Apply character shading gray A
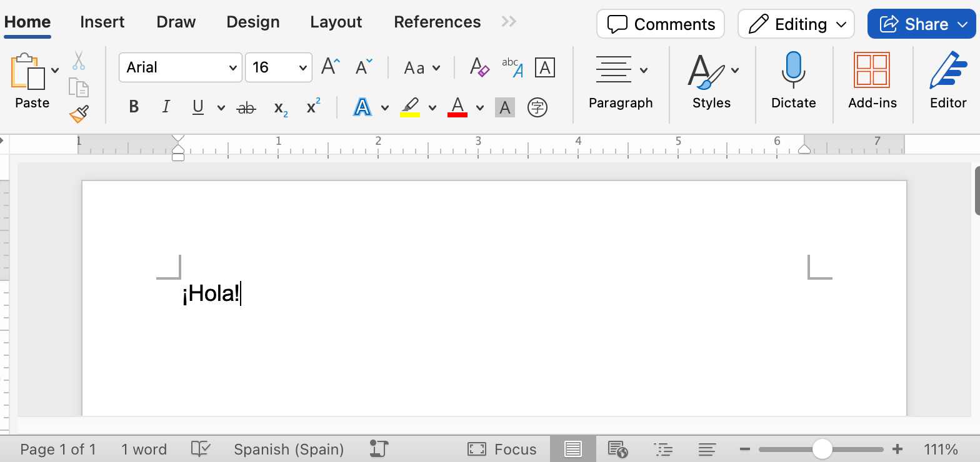980x462 pixels. point(505,107)
